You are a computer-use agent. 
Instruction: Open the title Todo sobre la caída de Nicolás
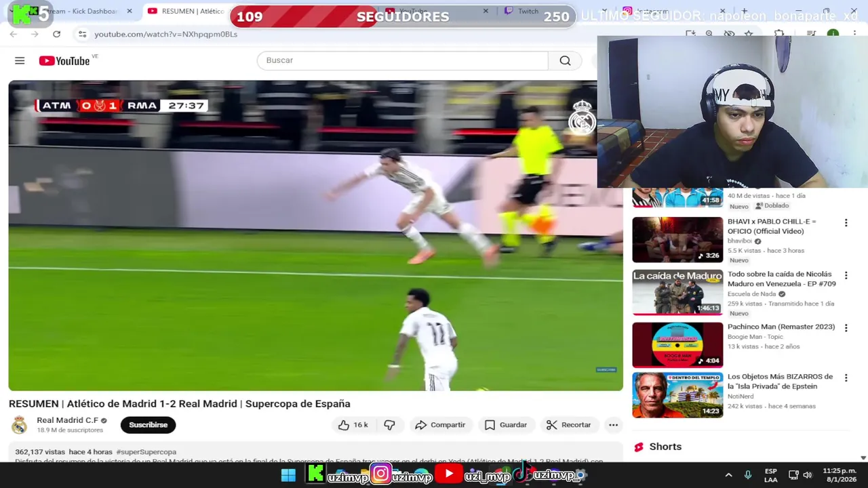click(x=782, y=279)
